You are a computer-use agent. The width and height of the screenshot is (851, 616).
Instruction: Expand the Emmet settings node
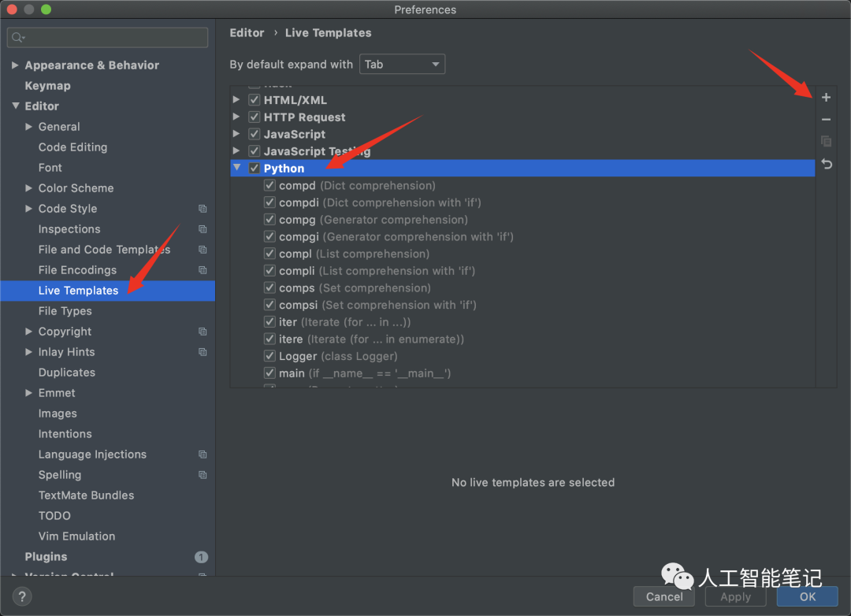[29, 393]
